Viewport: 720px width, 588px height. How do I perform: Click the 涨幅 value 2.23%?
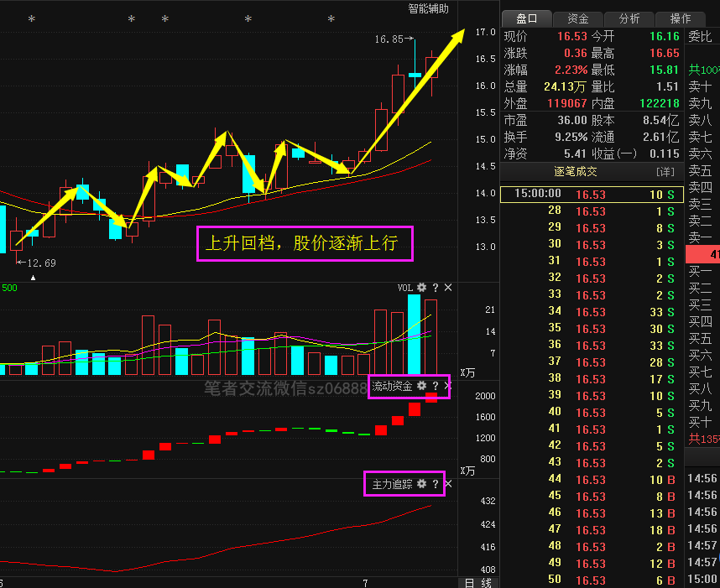[571, 70]
